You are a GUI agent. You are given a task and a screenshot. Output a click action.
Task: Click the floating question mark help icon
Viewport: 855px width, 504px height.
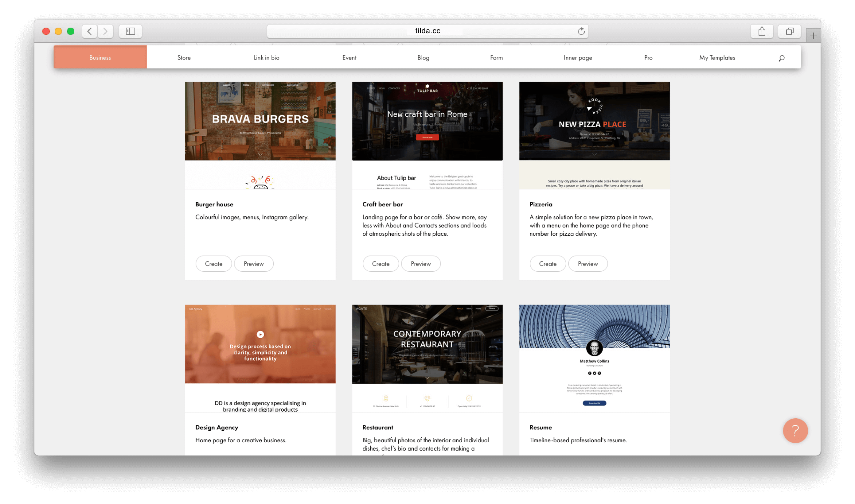pyautogui.click(x=795, y=431)
